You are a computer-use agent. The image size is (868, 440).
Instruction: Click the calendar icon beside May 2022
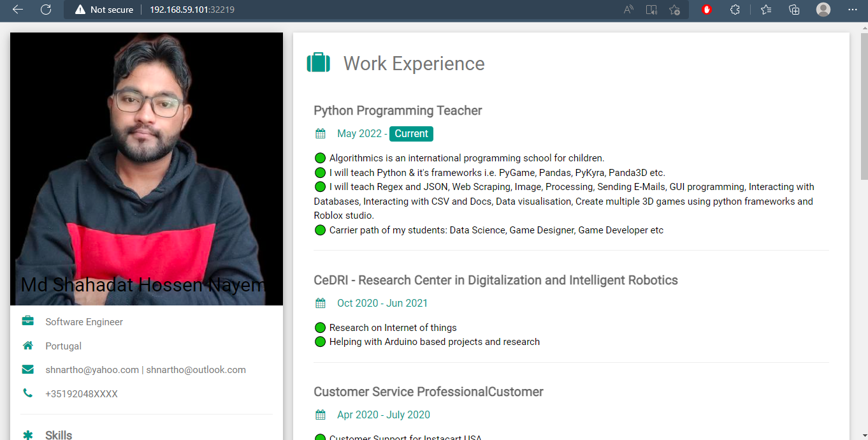point(321,134)
